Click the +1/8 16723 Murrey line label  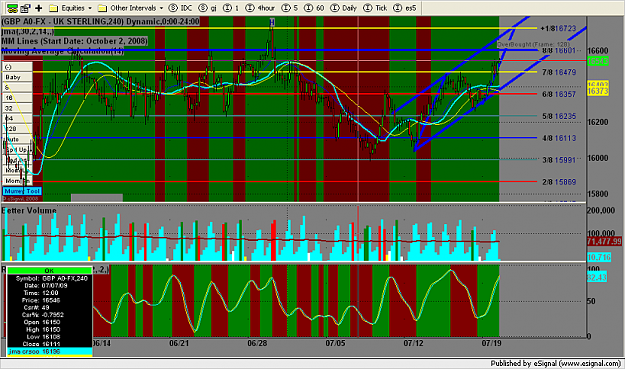pos(558,28)
